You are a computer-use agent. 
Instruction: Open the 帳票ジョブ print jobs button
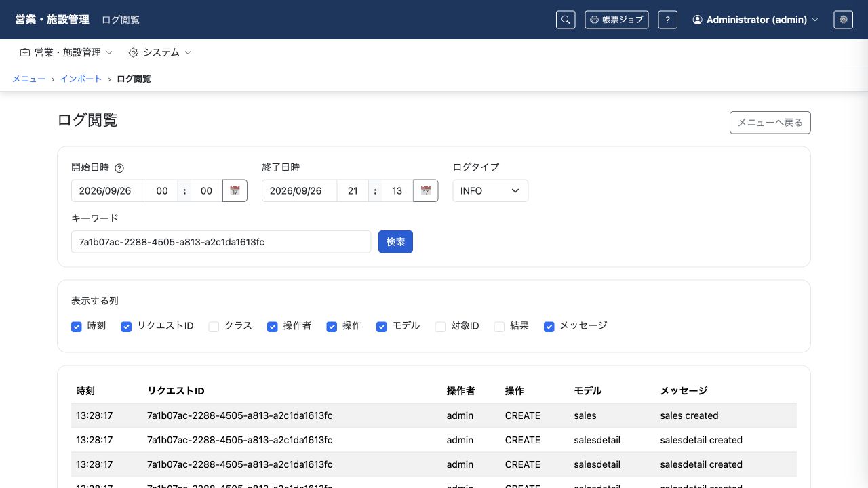(616, 20)
